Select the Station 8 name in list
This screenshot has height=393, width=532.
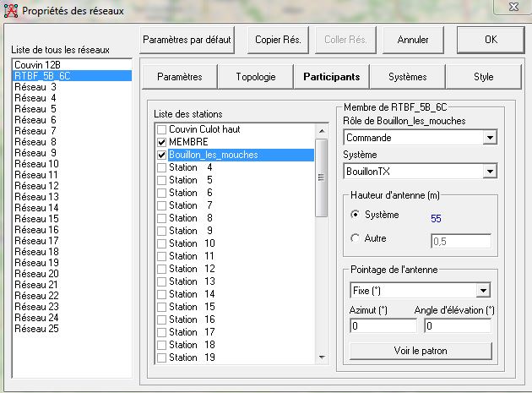(191, 218)
